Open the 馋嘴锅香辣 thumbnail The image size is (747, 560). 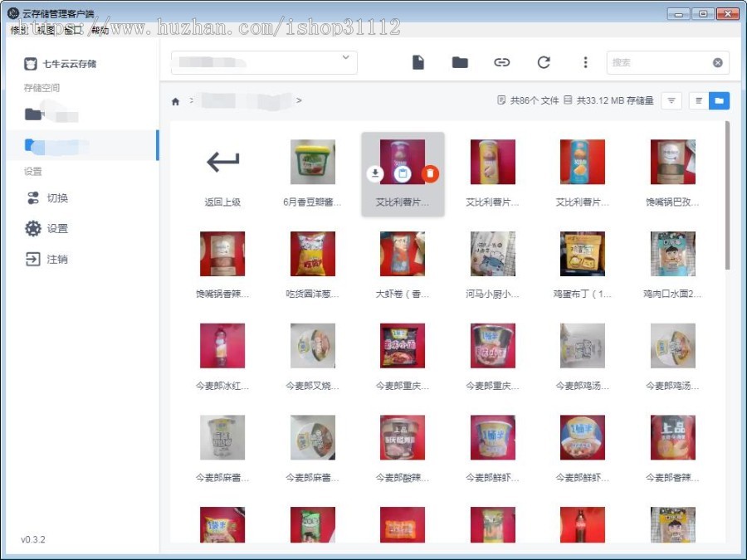click(x=222, y=254)
